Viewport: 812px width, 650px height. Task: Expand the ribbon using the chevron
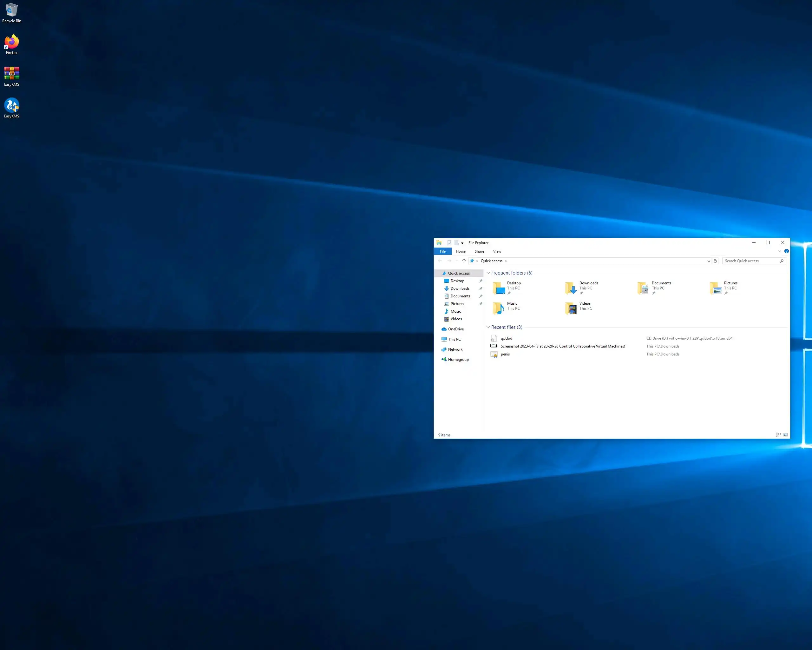coord(779,251)
